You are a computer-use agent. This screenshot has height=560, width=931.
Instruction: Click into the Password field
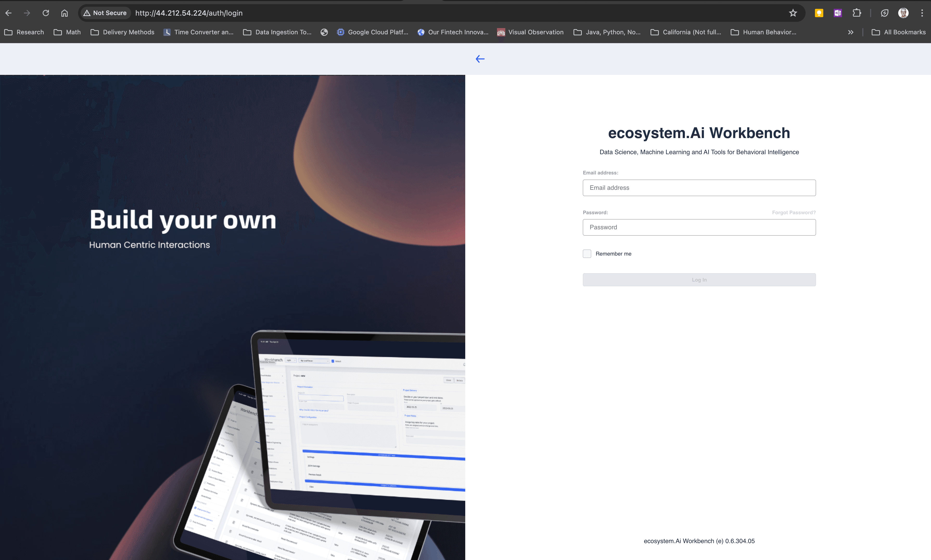699,227
